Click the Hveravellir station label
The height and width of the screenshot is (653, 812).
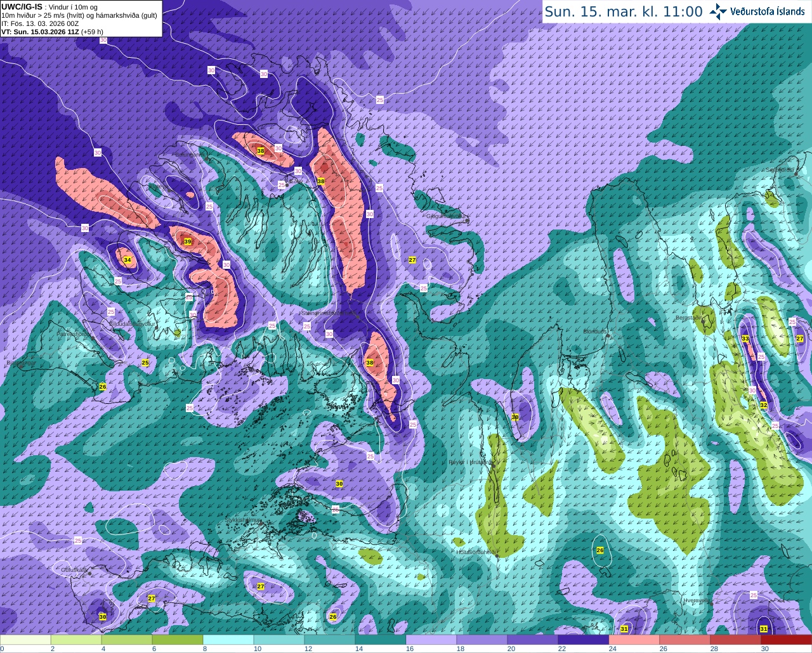697,600
